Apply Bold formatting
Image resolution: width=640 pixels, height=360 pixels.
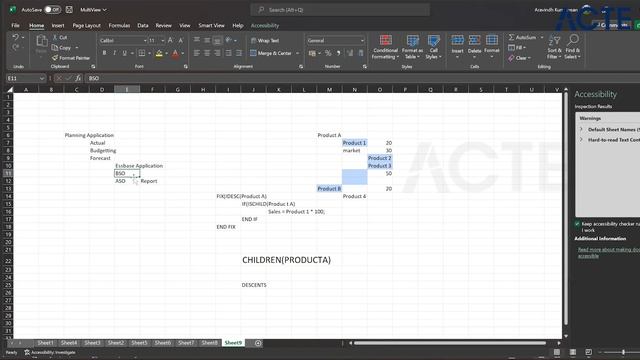[x=104, y=53]
